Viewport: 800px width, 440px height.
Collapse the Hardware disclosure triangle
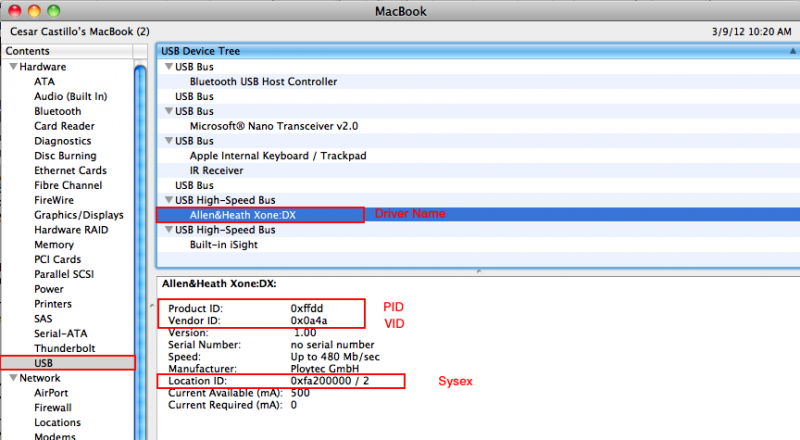tap(14, 67)
